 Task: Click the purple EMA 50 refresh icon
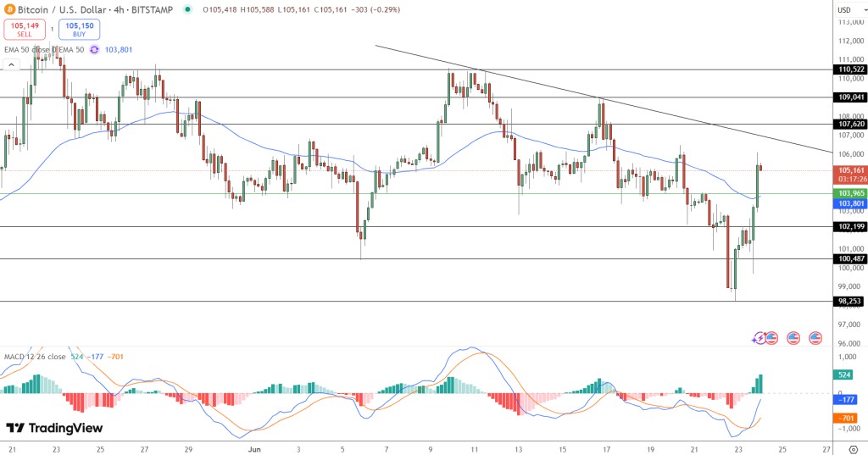(x=95, y=50)
